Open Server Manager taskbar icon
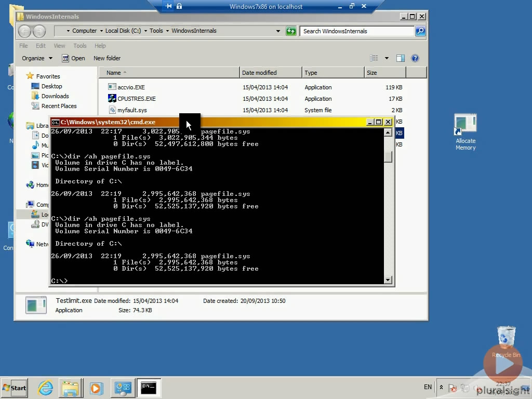Screen dimensions: 532x399 [x=123, y=388]
